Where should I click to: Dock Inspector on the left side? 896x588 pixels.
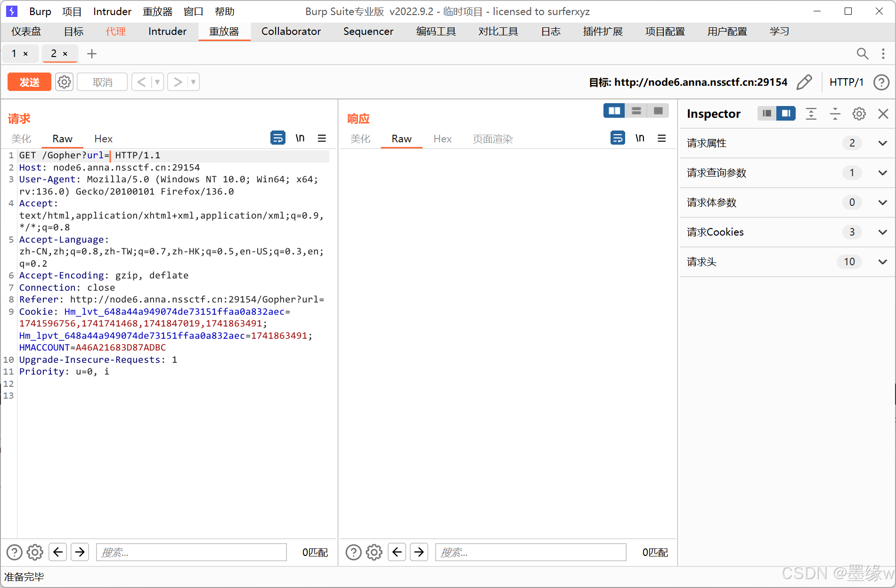(767, 114)
